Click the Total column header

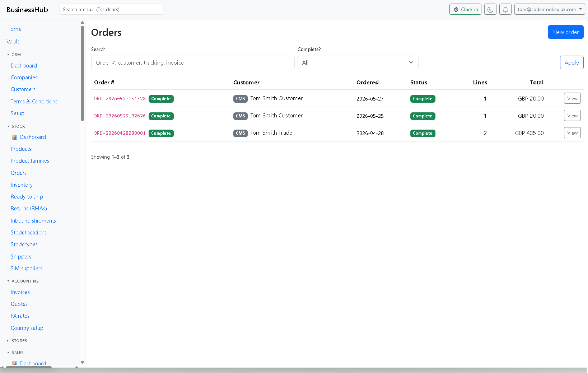click(x=537, y=83)
